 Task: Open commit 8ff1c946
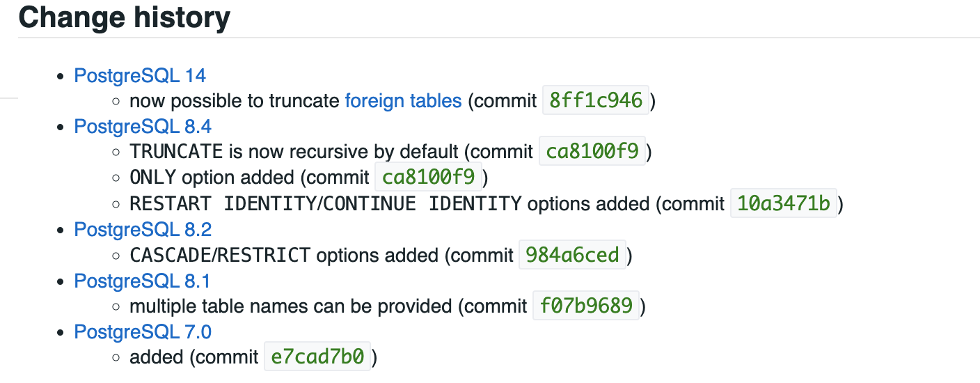pyautogui.click(x=596, y=100)
